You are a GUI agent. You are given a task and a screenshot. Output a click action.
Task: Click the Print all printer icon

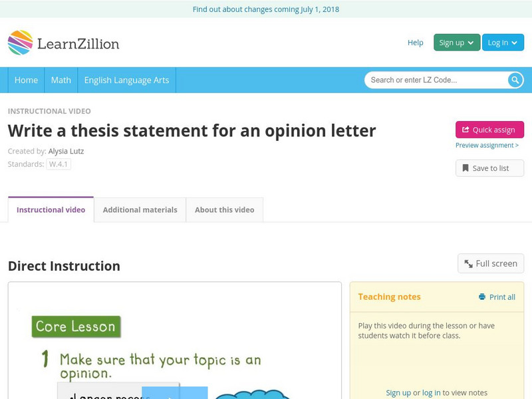tap(482, 297)
